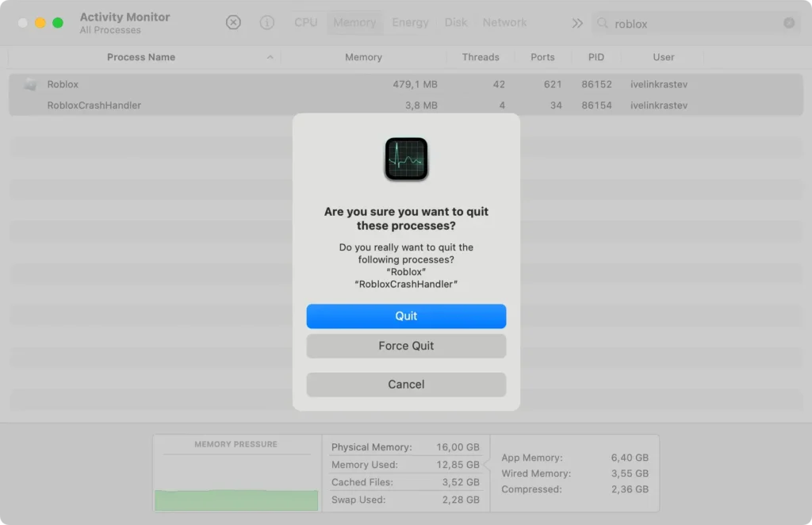Switch to the CPU tab
Screen dimensions: 812x525
pyautogui.click(x=305, y=23)
